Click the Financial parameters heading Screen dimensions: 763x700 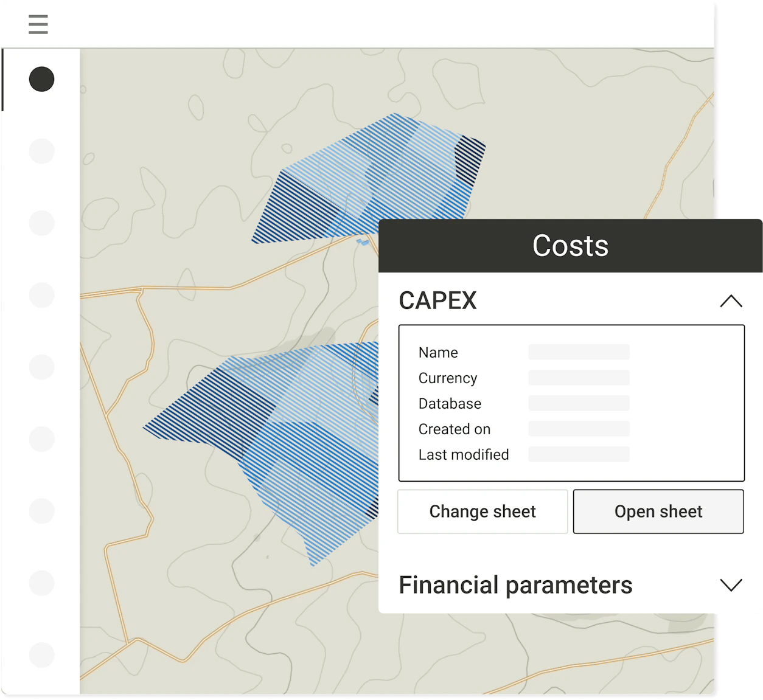tap(515, 585)
